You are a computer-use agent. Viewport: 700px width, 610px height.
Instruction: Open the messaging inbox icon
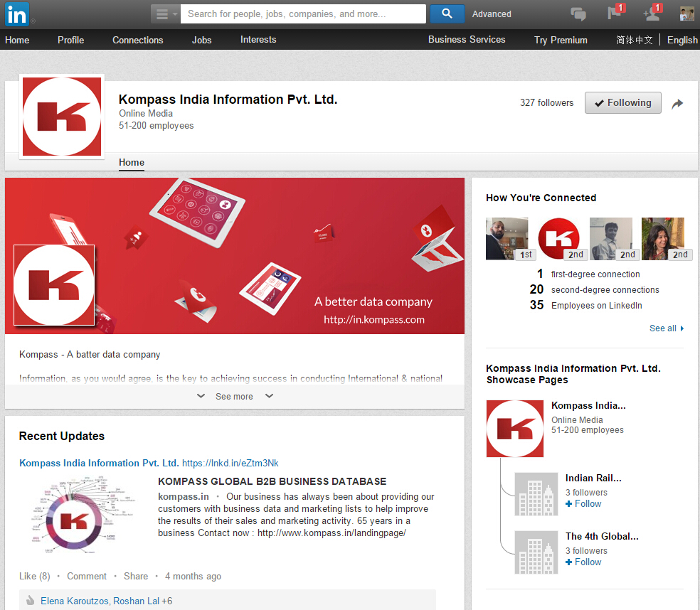pos(578,14)
